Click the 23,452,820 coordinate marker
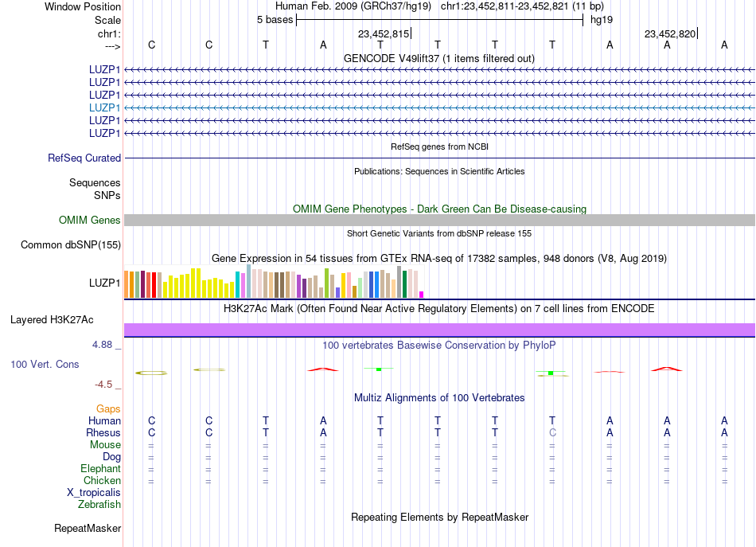756x547 pixels. tap(670, 33)
